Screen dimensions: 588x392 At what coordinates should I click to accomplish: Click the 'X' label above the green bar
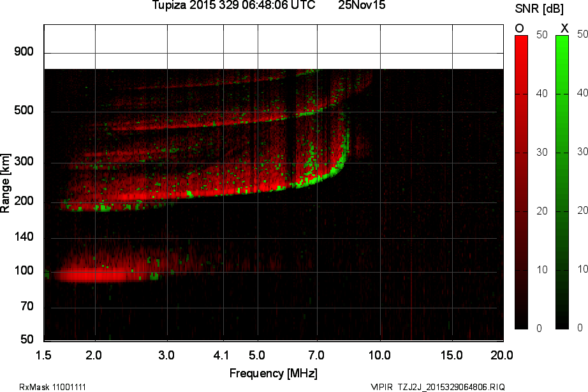[564, 29]
